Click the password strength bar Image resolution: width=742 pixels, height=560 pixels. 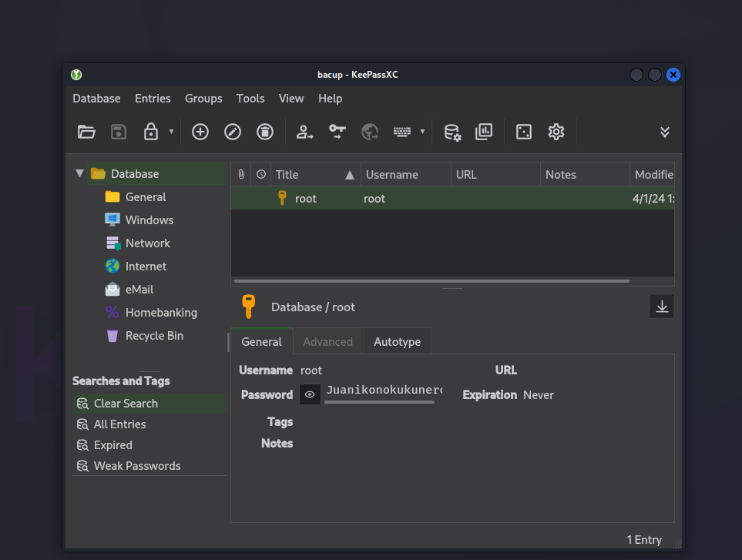(380, 402)
